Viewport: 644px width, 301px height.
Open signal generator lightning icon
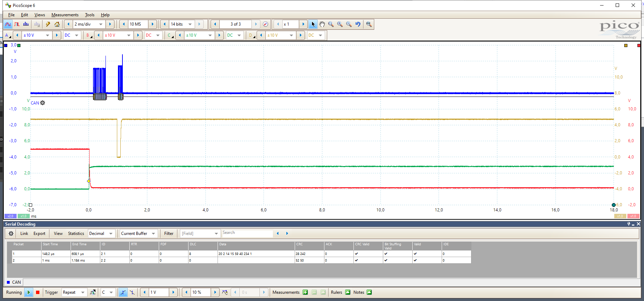click(x=48, y=24)
